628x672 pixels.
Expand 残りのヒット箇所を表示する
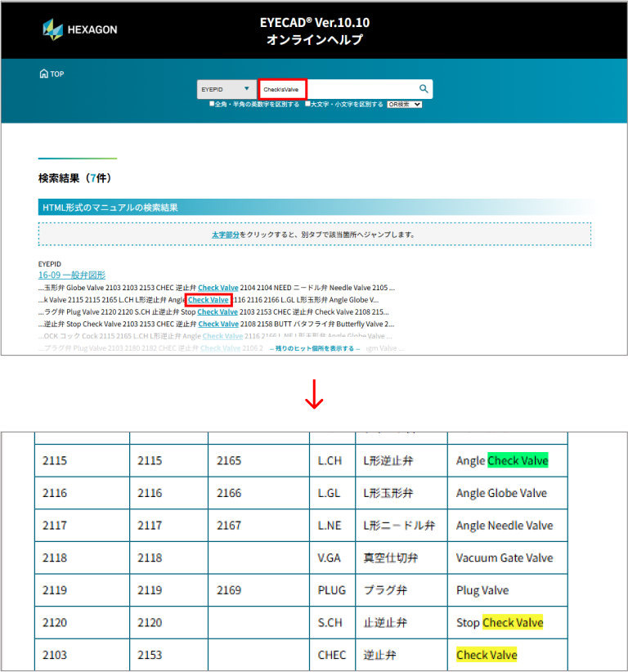[x=315, y=348]
